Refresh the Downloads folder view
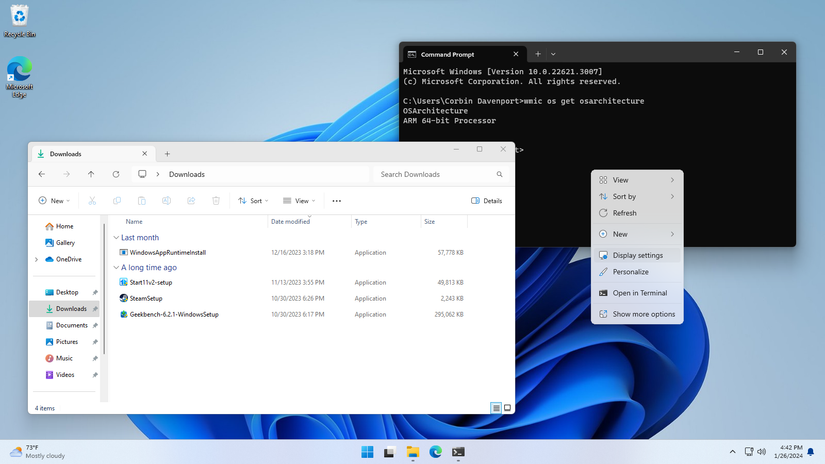The height and width of the screenshot is (464, 825). tap(116, 174)
